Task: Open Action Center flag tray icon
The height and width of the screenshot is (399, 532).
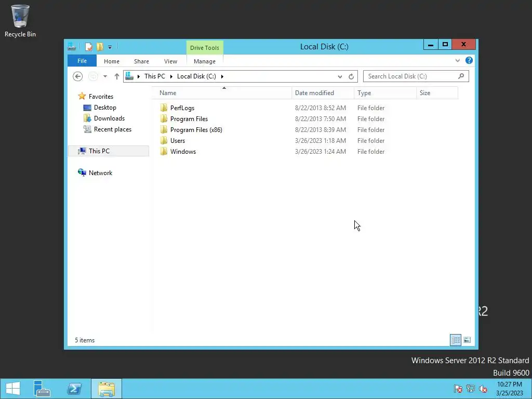Action: click(x=458, y=389)
